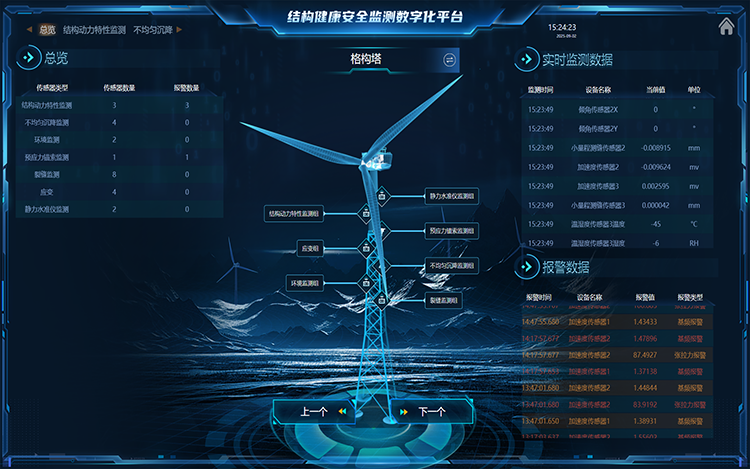This screenshot has height=469, width=750.
Task: Select the 应变组 label on tower
Action: [x=310, y=248]
